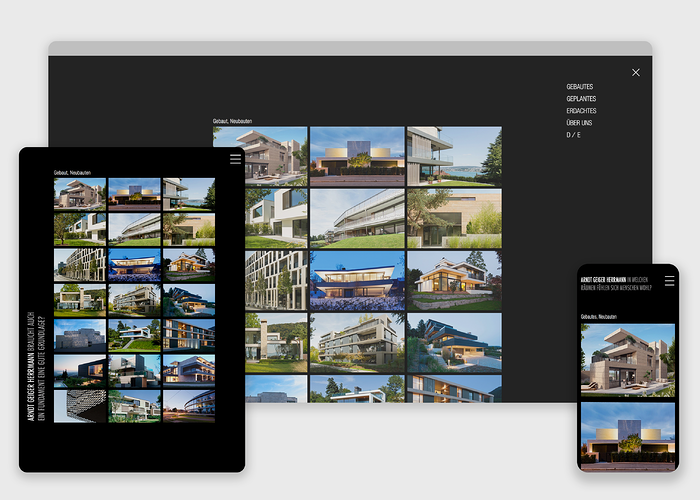This screenshot has width=700, height=500.
Task: Open the hamburger menu on the tablet view
Action: tap(235, 159)
